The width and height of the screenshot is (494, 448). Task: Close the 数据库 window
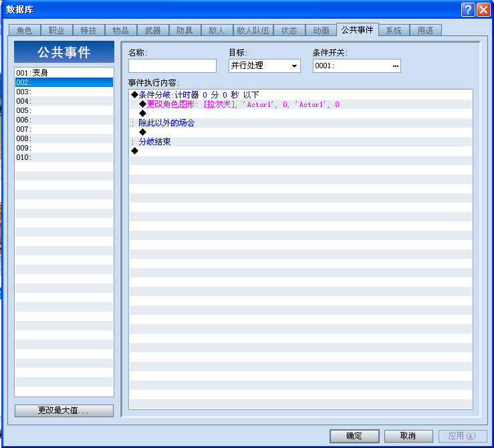point(483,10)
